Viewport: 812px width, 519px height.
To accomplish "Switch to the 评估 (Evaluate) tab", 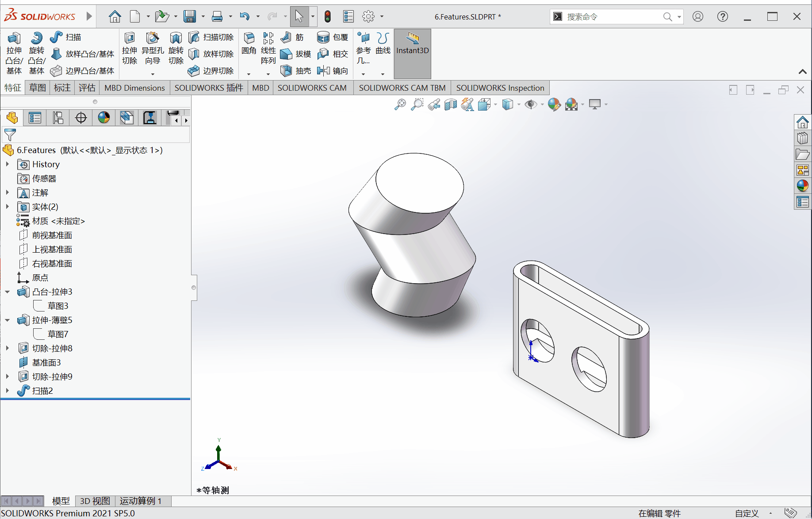I will (x=87, y=88).
